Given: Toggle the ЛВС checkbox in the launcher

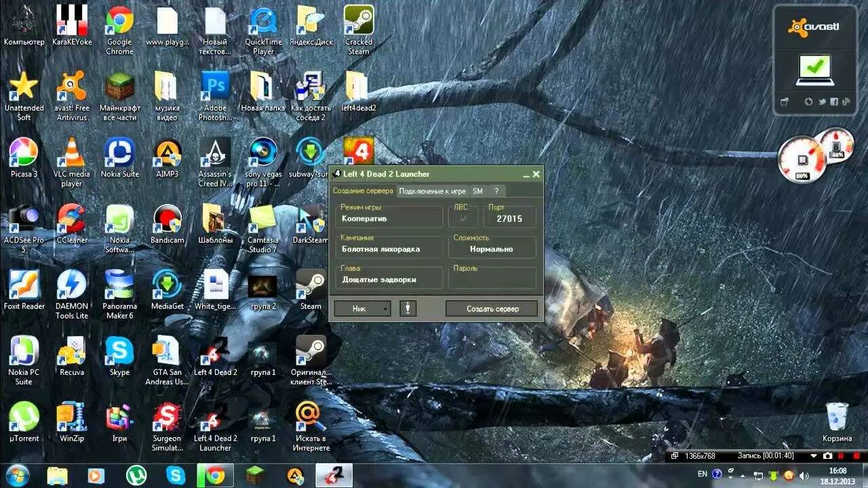Looking at the screenshot, I should pos(464,218).
